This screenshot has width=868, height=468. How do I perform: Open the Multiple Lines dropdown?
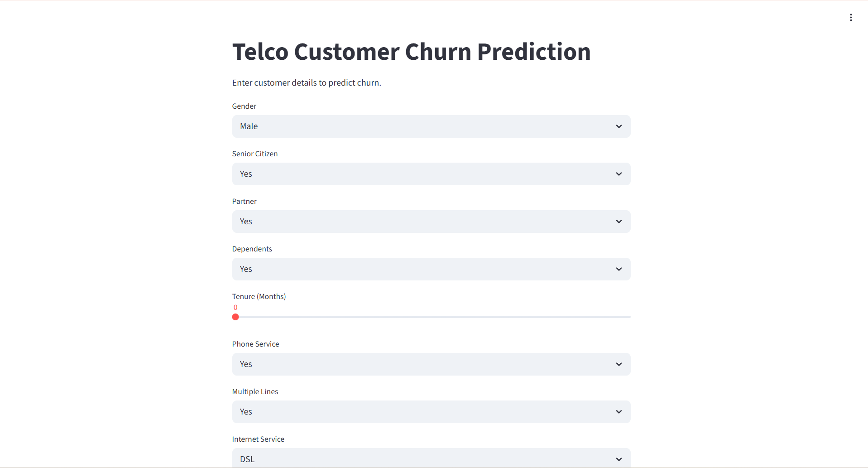tap(430, 411)
